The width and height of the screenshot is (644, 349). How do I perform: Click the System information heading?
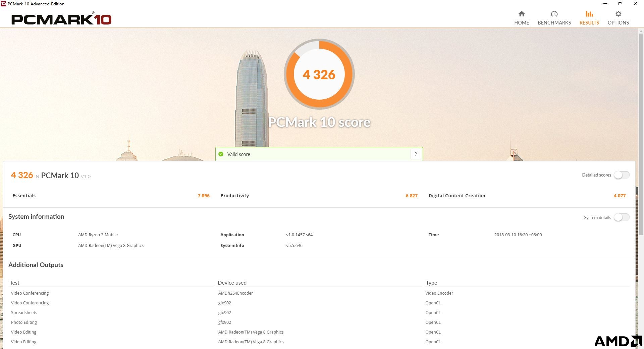[36, 216]
